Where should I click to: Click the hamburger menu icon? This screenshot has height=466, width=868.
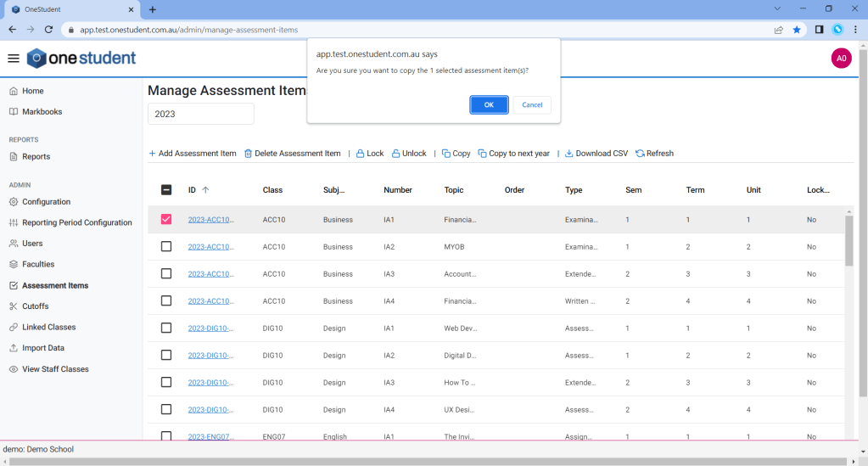(x=14, y=59)
